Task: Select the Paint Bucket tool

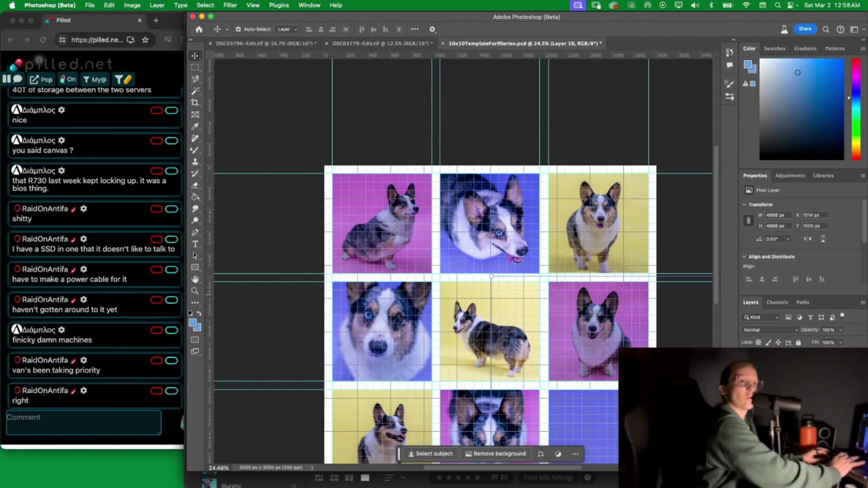Action: click(195, 197)
